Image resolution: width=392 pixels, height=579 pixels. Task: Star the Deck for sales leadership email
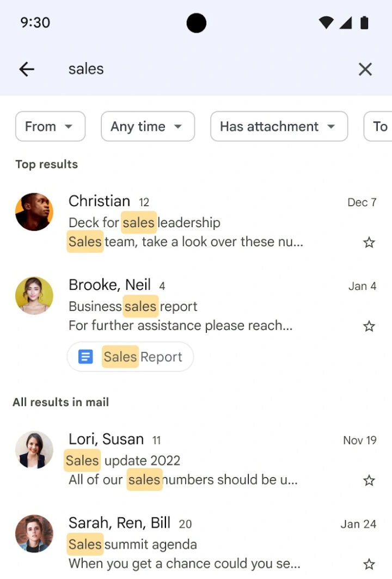click(x=369, y=242)
